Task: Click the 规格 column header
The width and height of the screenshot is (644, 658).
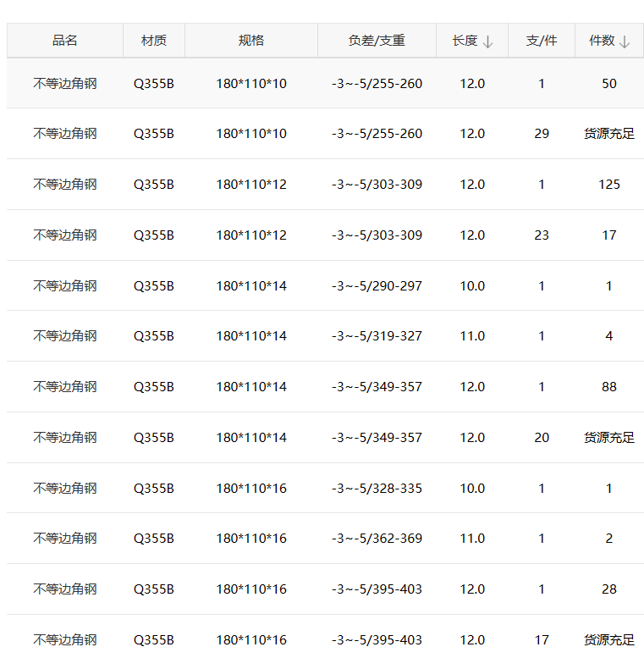Action: [x=251, y=41]
